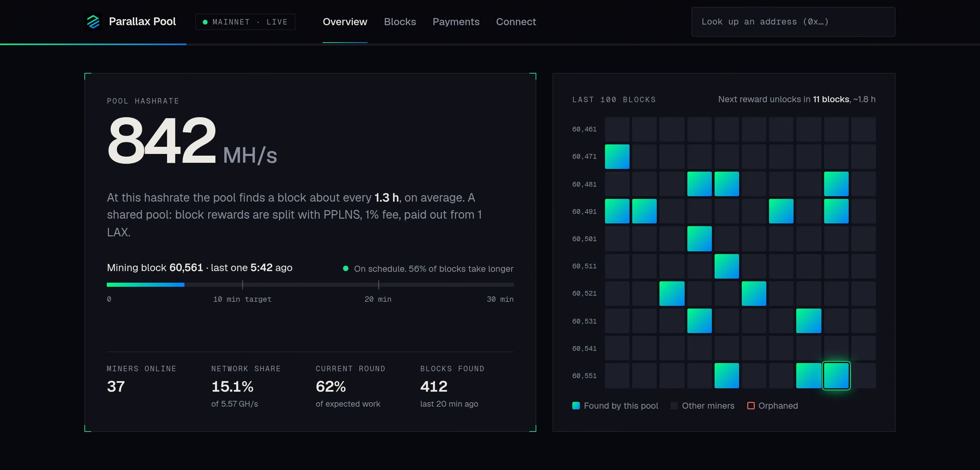Select pool block 60,515 in the grid
Viewport: 980px width, 470px height.
tap(726, 266)
